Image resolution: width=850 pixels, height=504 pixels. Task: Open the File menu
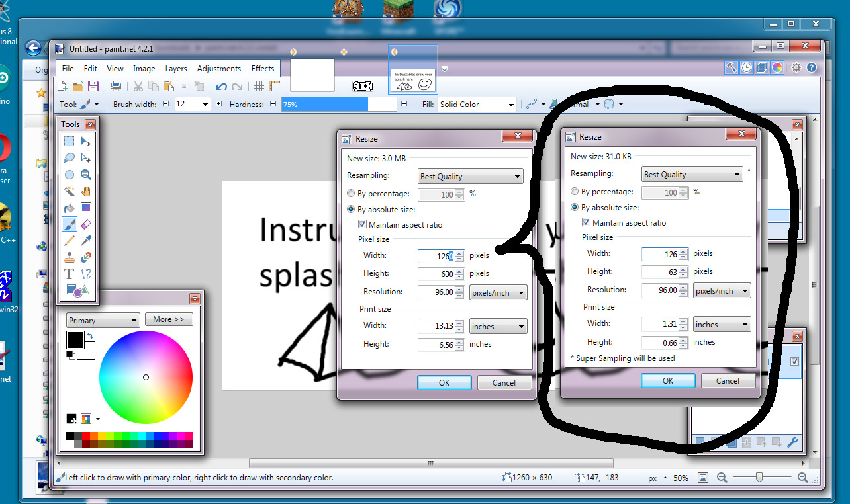tap(68, 69)
